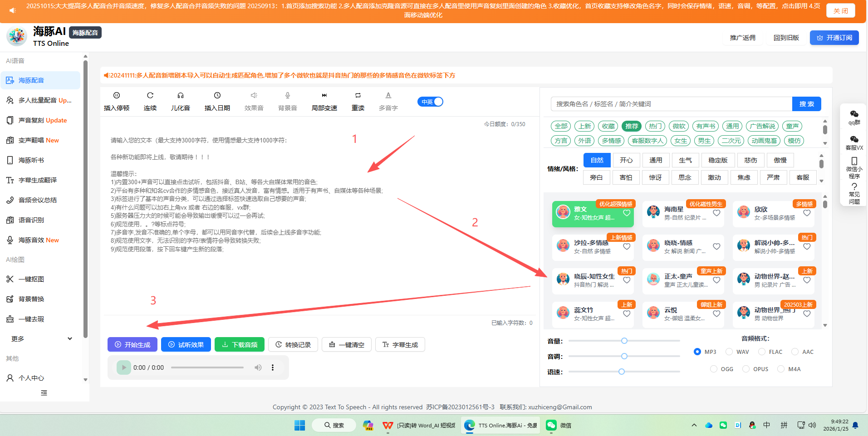Viewport: 868px width, 436px height.
Task: Click the 开始生成 button
Action: point(132,344)
